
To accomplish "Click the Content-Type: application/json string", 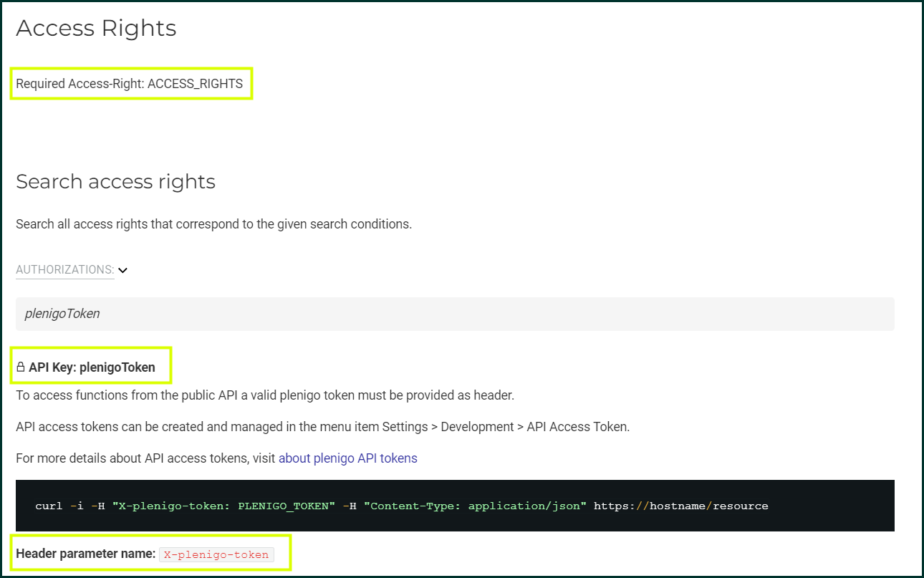I will coord(475,506).
